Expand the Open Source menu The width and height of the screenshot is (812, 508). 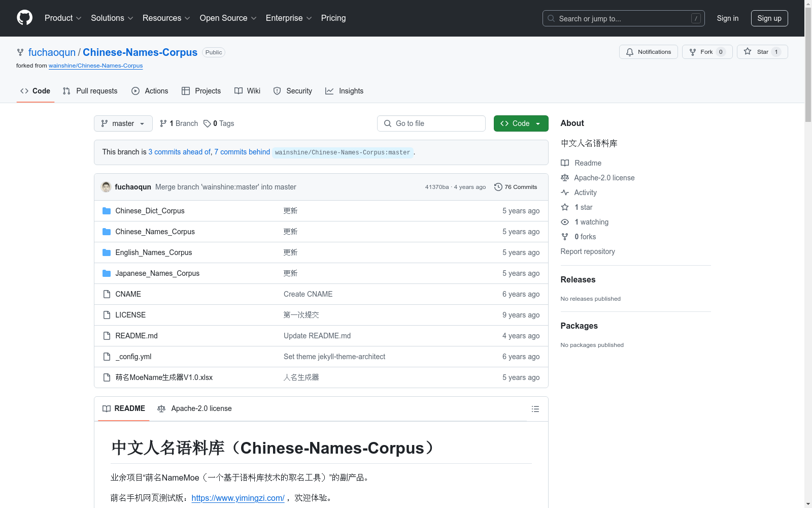(x=228, y=18)
